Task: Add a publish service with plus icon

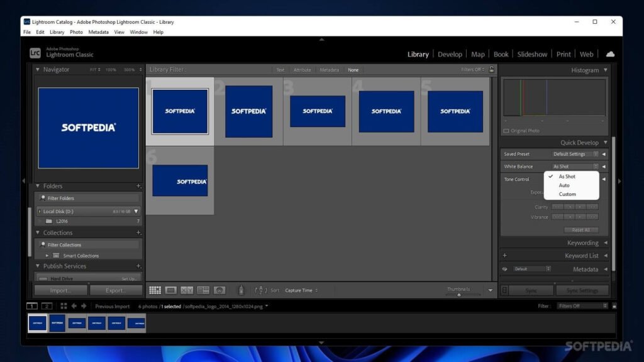Action: [x=138, y=266]
